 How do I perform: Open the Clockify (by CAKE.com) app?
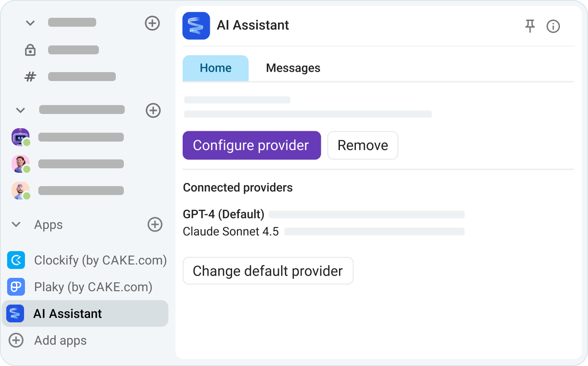pos(100,260)
